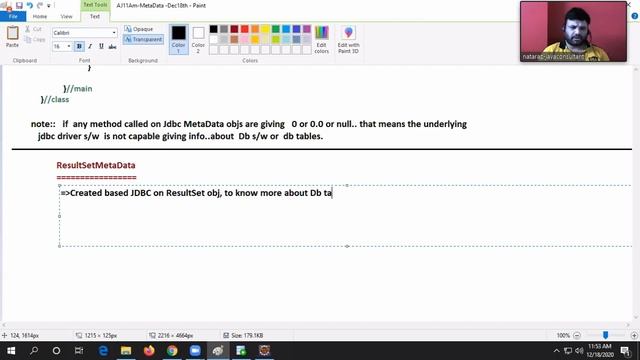Viewport: 640px width, 360px height.
Task: Pick the green color swatch
Action: [x=276, y=29]
